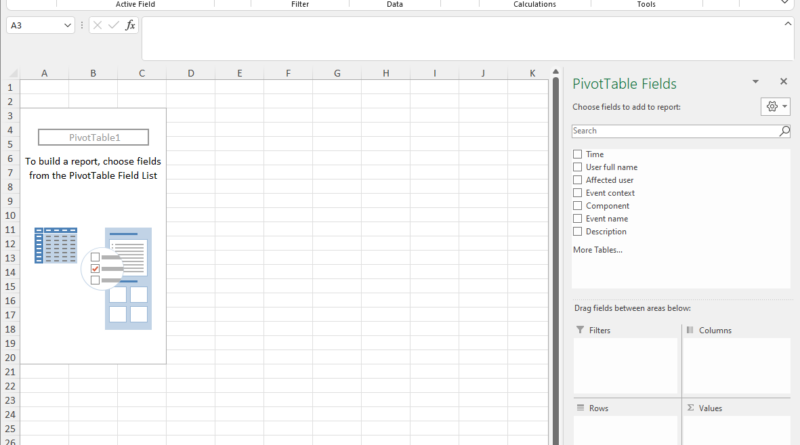Select row 1 header

[x=10, y=87]
